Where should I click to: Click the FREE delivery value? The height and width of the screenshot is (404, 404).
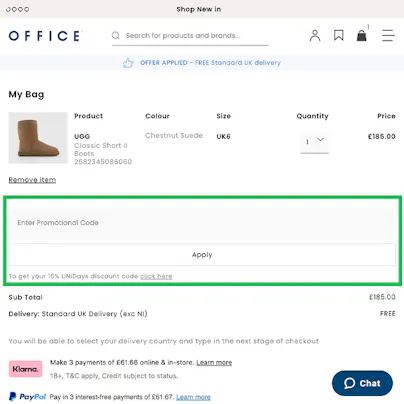(x=388, y=314)
